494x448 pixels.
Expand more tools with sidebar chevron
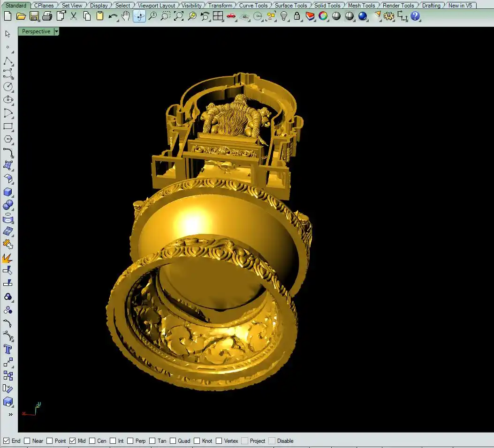click(x=10, y=414)
